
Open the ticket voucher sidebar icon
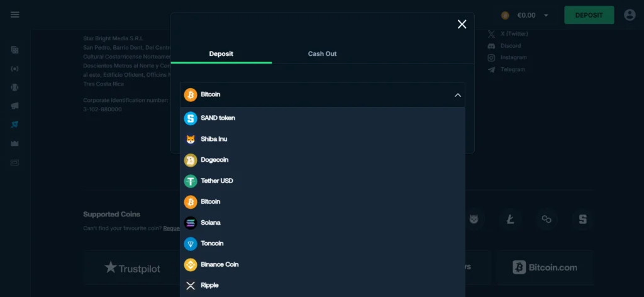click(x=15, y=162)
